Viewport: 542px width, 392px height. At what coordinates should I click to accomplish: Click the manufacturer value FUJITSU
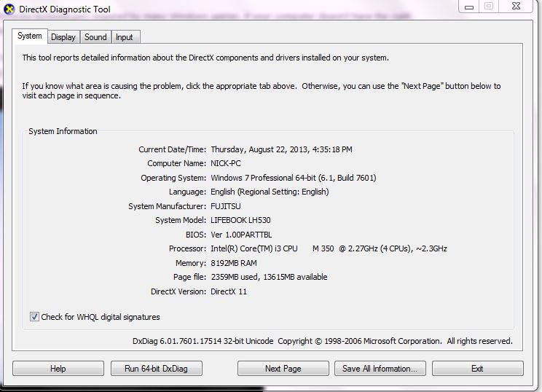click(x=226, y=206)
